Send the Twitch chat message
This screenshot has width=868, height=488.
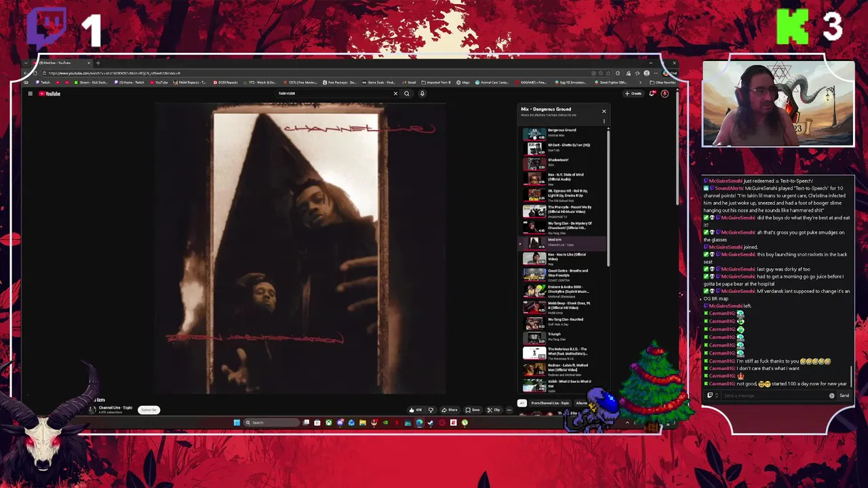pyautogui.click(x=844, y=396)
